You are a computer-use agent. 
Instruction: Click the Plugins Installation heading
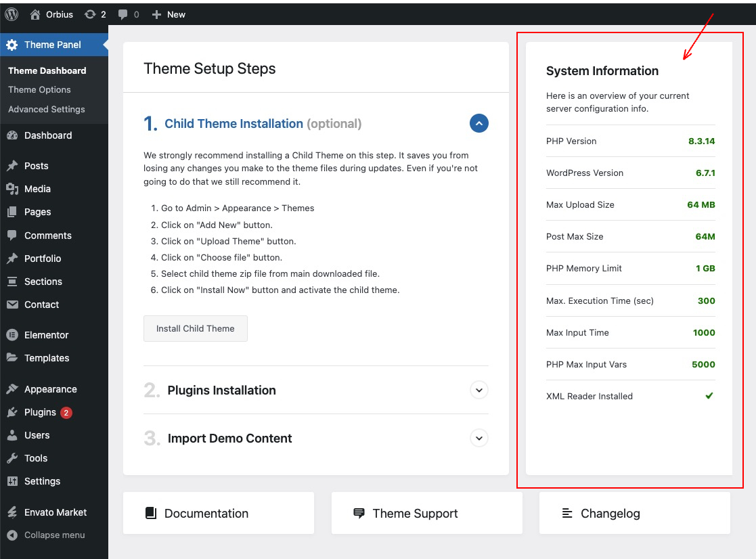[222, 390]
